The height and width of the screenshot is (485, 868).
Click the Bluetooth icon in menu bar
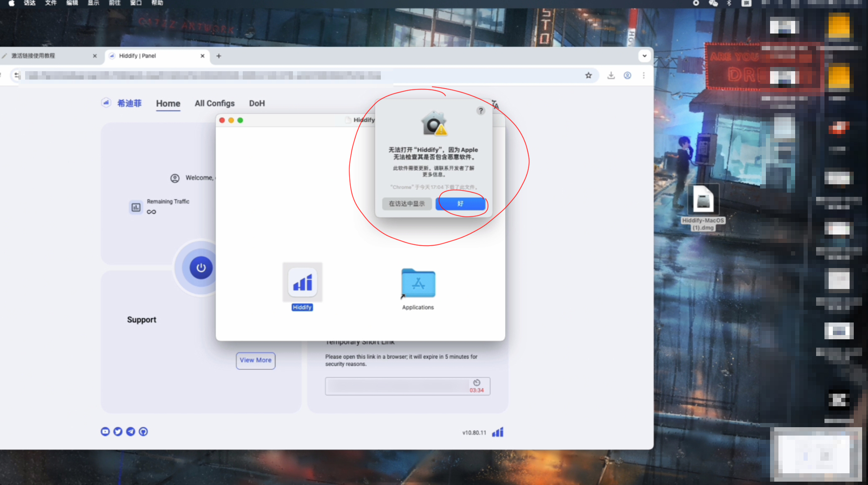pos(729,3)
